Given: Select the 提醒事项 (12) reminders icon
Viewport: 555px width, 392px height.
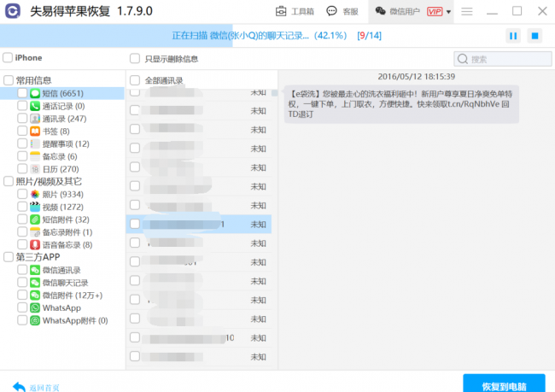Looking at the screenshot, I should point(35,143).
